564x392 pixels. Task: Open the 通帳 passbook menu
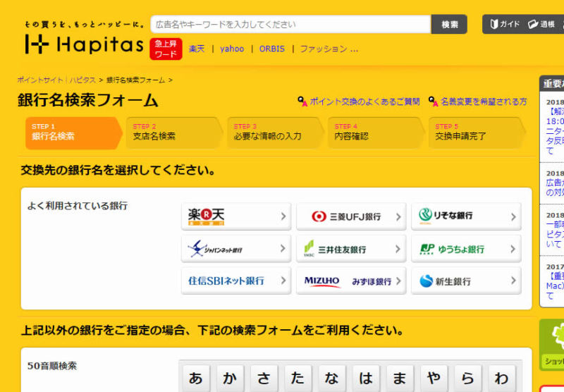click(541, 24)
